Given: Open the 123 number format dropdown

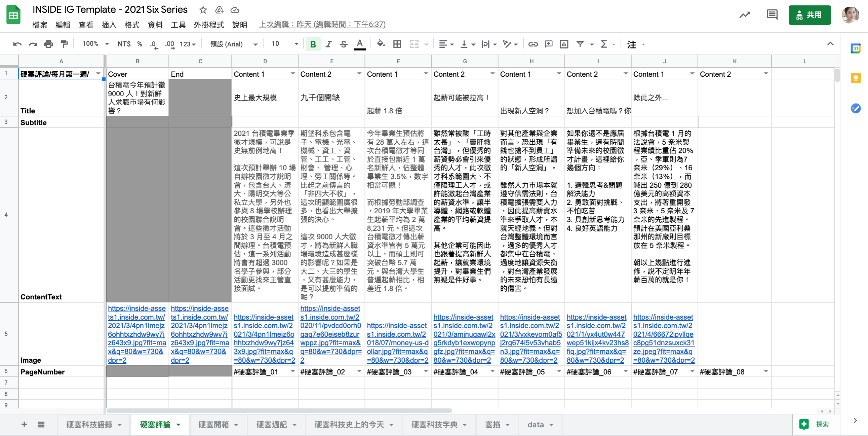Looking at the screenshot, I should point(187,44).
